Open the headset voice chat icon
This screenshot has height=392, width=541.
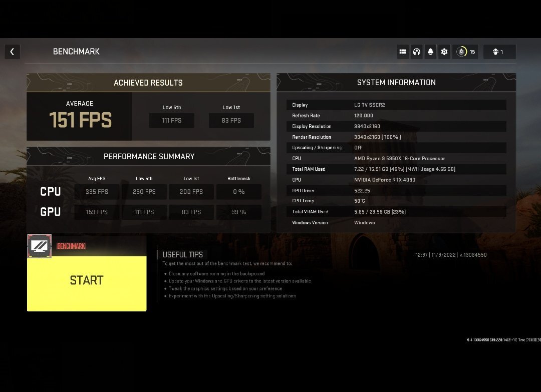click(x=416, y=52)
